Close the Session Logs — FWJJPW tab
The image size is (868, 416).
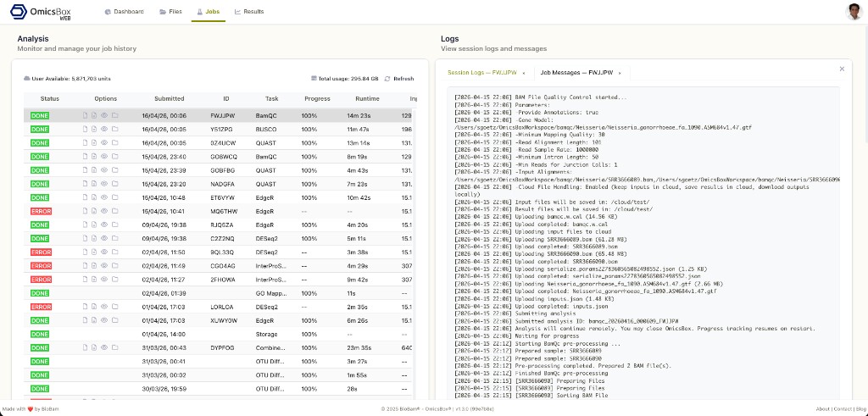tap(524, 74)
